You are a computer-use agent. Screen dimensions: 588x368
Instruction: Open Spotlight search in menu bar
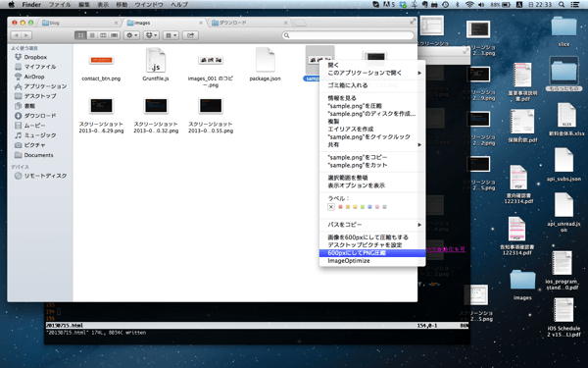pos(562,5)
